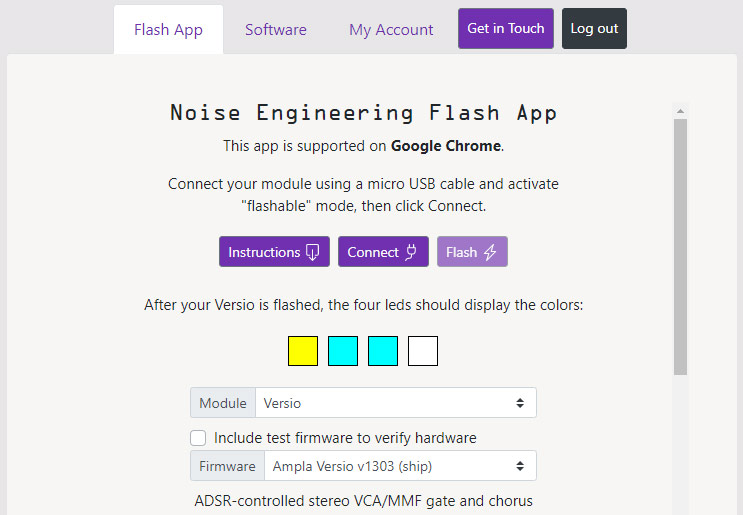Open the Module Versio dropdown

395,403
